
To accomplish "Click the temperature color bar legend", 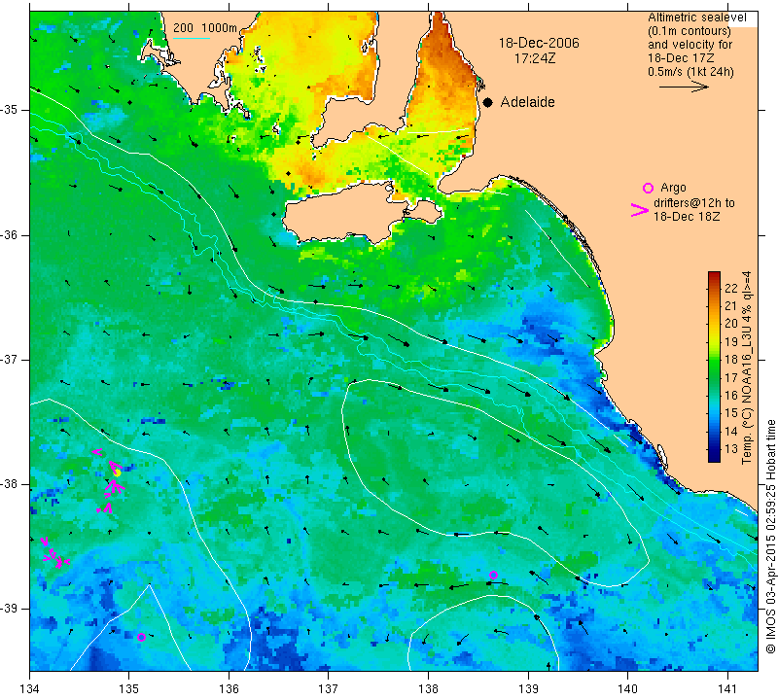I will 714,367.
